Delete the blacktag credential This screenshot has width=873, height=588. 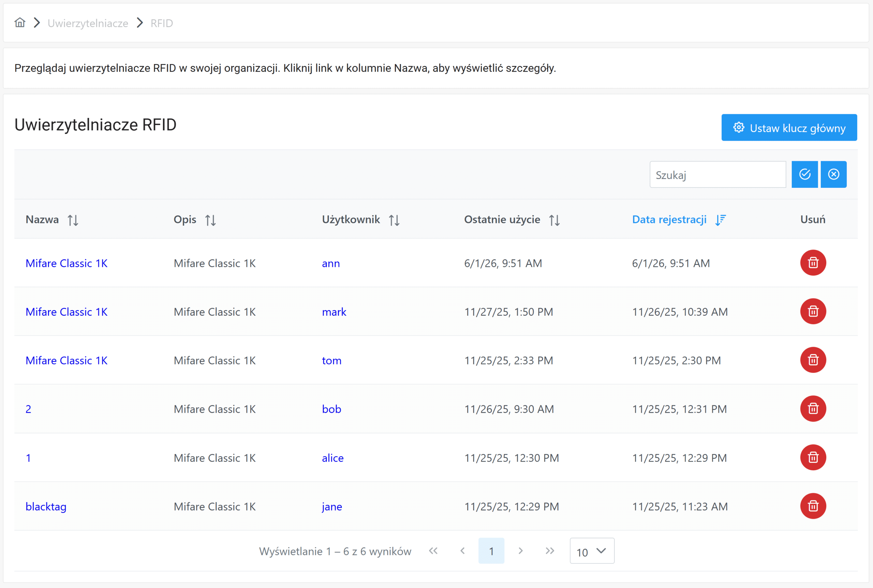click(x=813, y=506)
